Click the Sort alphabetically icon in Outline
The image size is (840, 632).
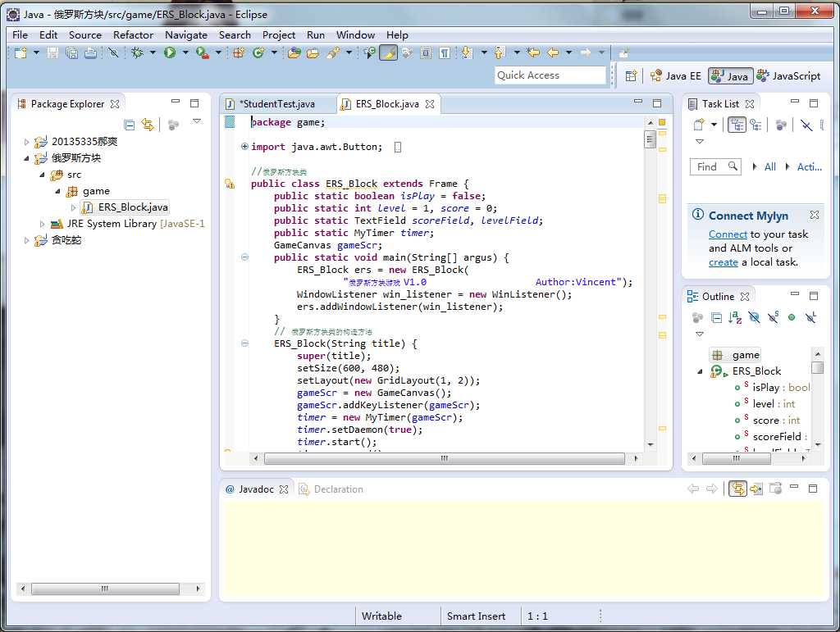pos(735,317)
